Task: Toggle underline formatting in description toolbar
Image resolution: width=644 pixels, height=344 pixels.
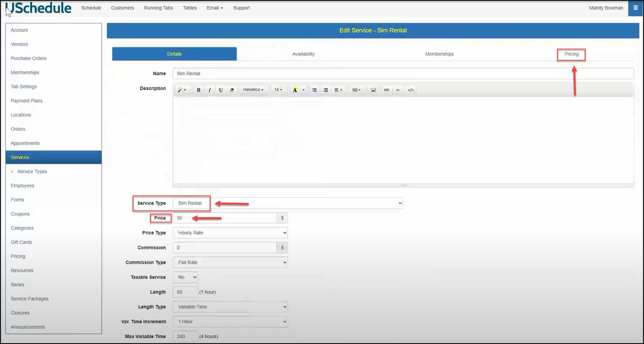Action: 221,90
